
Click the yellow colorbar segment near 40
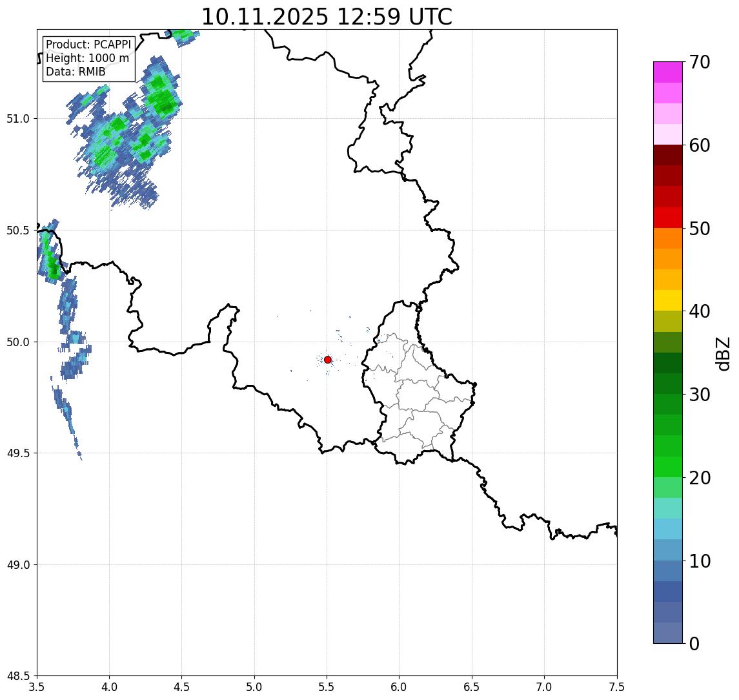pos(668,300)
